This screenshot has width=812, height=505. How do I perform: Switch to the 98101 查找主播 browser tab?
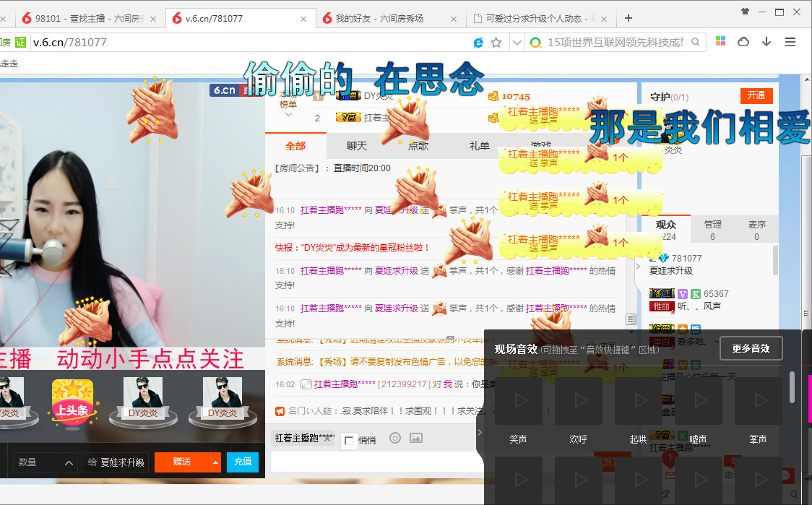[89, 19]
